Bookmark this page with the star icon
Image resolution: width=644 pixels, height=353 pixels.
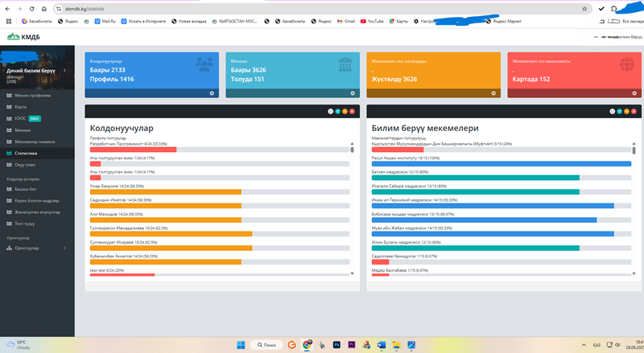coord(584,7)
